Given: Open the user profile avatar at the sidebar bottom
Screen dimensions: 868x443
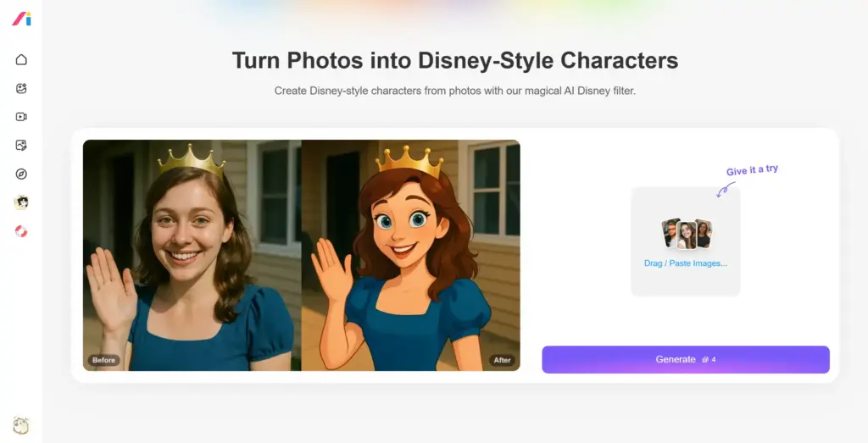Looking at the screenshot, I should (21, 425).
